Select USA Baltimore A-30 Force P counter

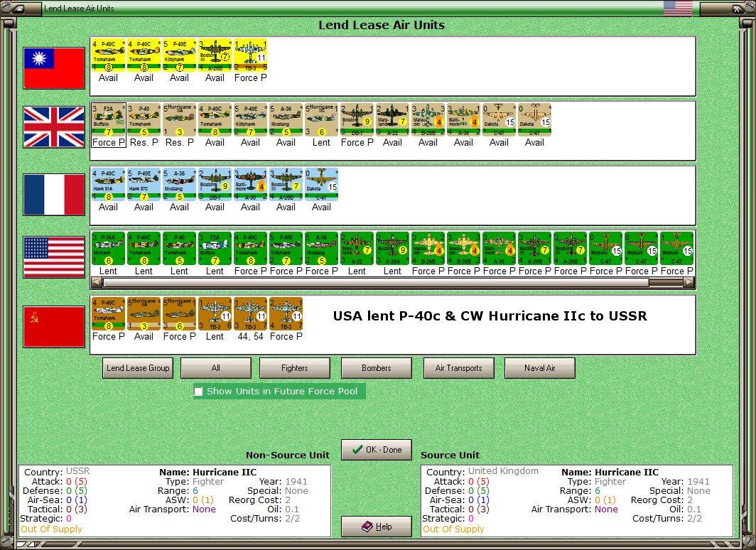pos(499,248)
